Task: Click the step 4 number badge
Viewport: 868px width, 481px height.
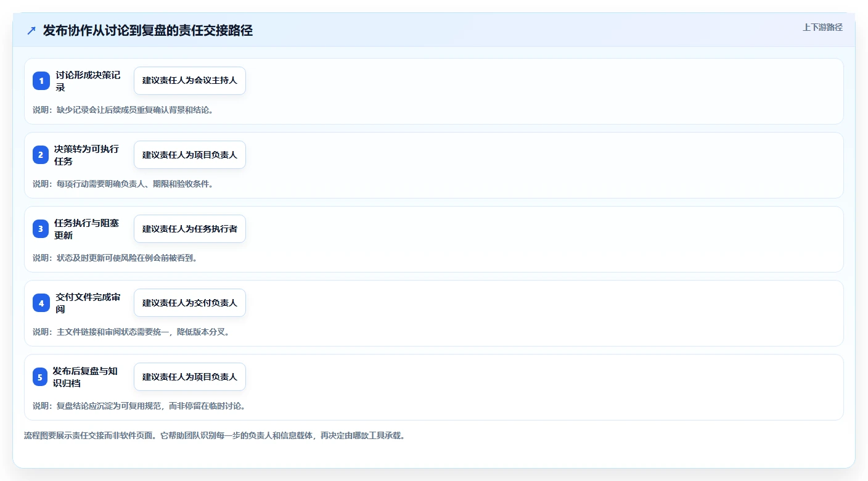Action: tap(41, 303)
